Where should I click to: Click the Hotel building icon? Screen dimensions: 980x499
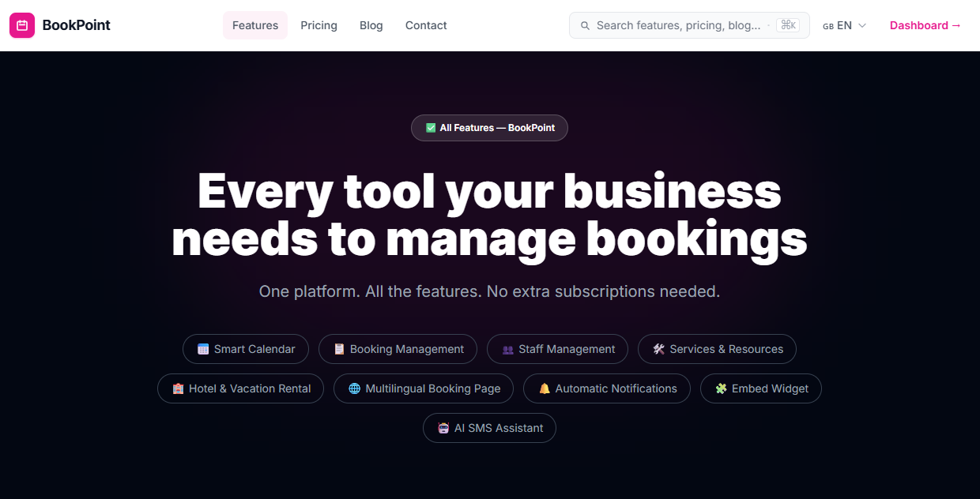178,388
